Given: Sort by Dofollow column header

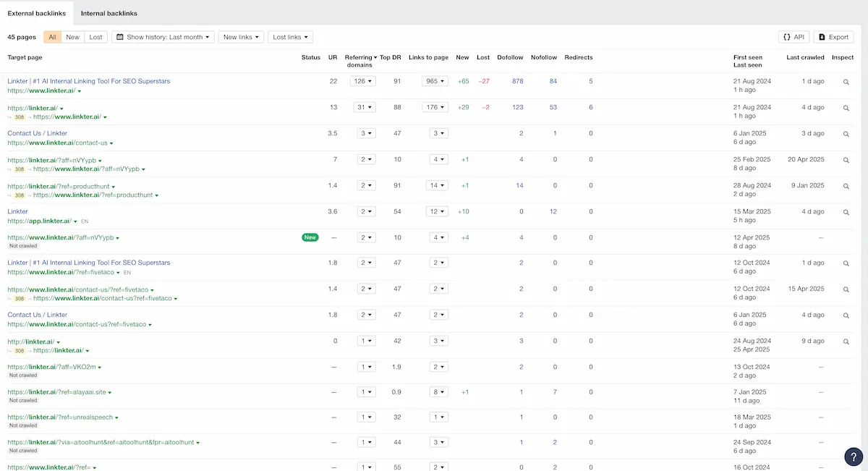Looking at the screenshot, I should click(x=510, y=57).
